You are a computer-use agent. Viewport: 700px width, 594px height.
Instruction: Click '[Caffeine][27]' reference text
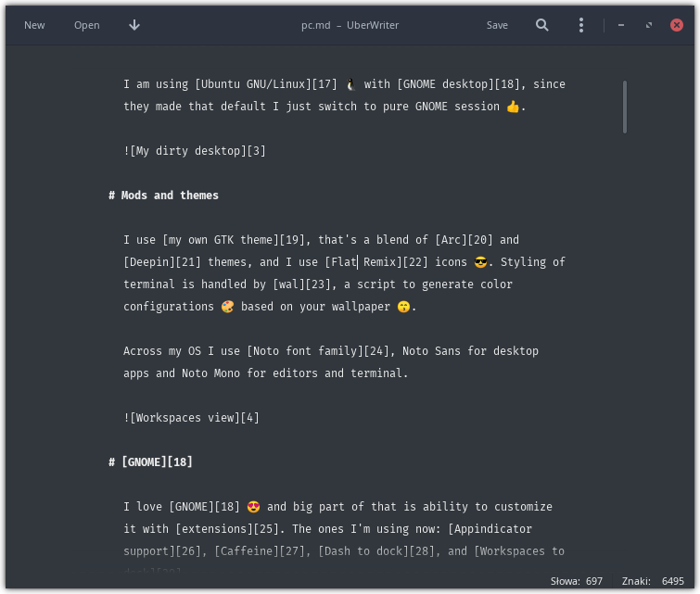(x=260, y=551)
